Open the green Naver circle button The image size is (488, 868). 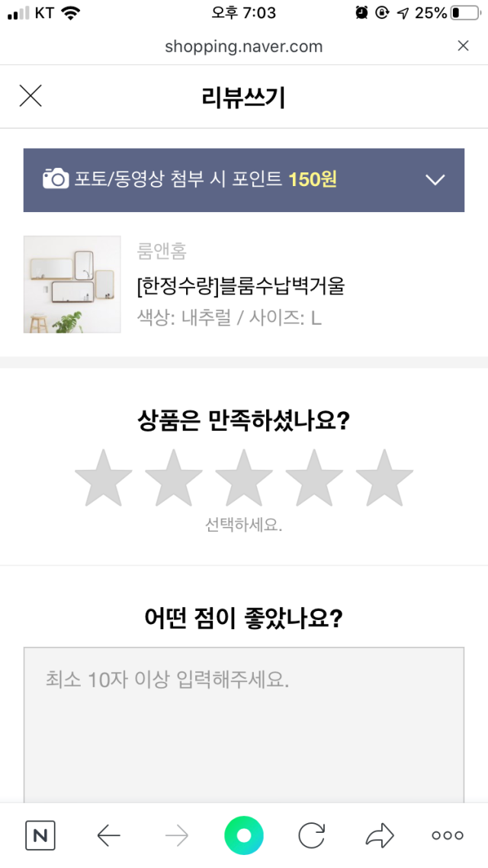pos(244,835)
